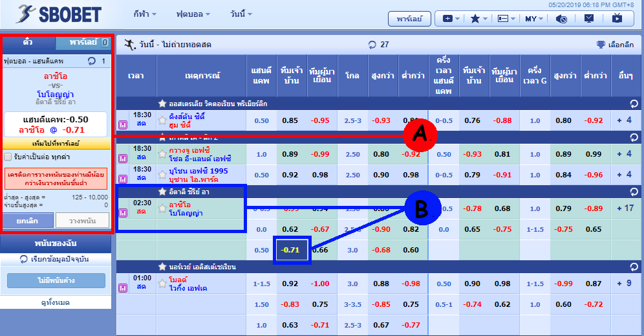Star the ออสเตรเลีย วิคตอเรียน พรีเมียร์ลีก league
The image size is (644, 336).
162,104
